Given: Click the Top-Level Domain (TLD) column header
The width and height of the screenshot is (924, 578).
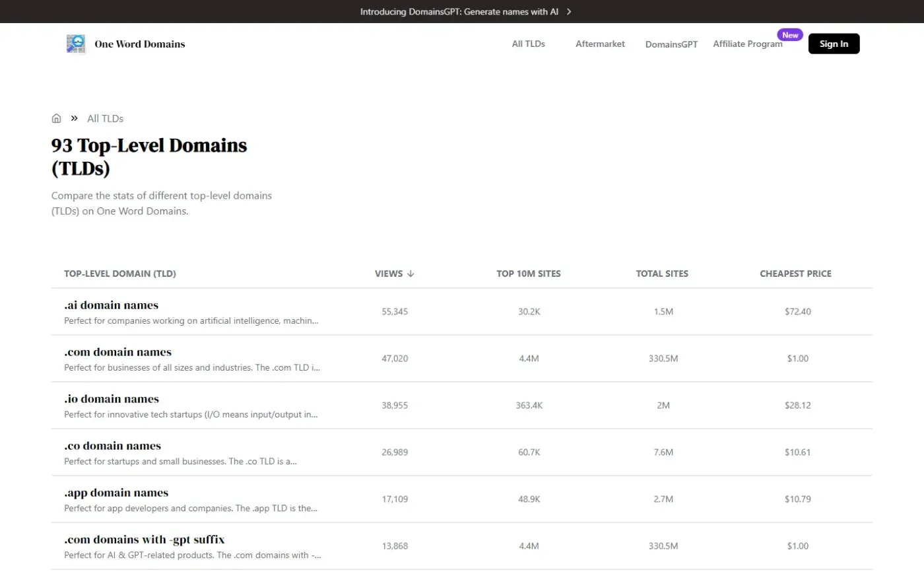Looking at the screenshot, I should (x=120, y=273).
